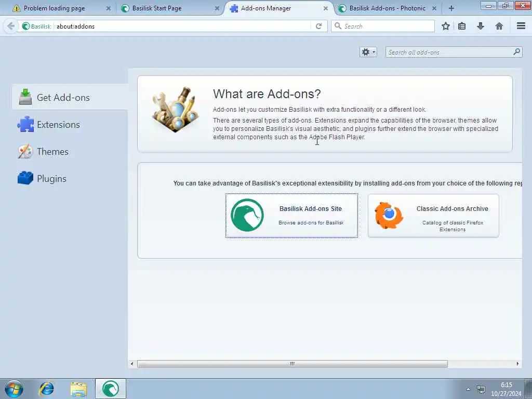532x399 pixels.
Task: Open the Windows Start menu
Action: pyautogui.click(x=14, y=389)
